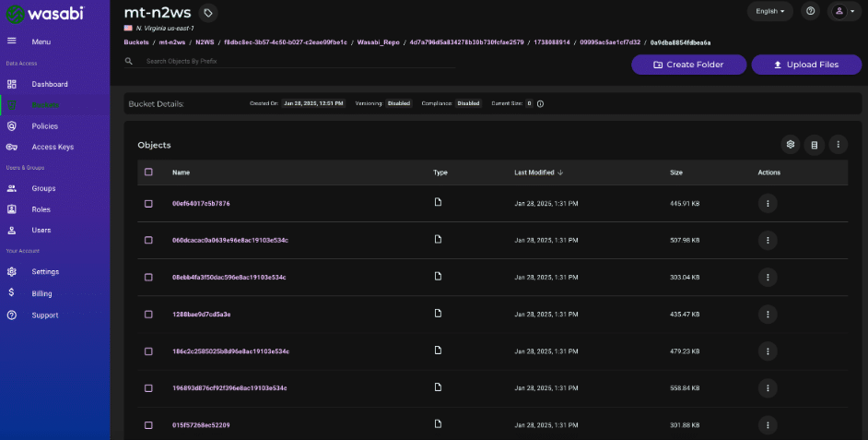This screenshot has width=868, height=440.
Task: Check the box for 015f57268ee52209
Action: tap(148, 425)
